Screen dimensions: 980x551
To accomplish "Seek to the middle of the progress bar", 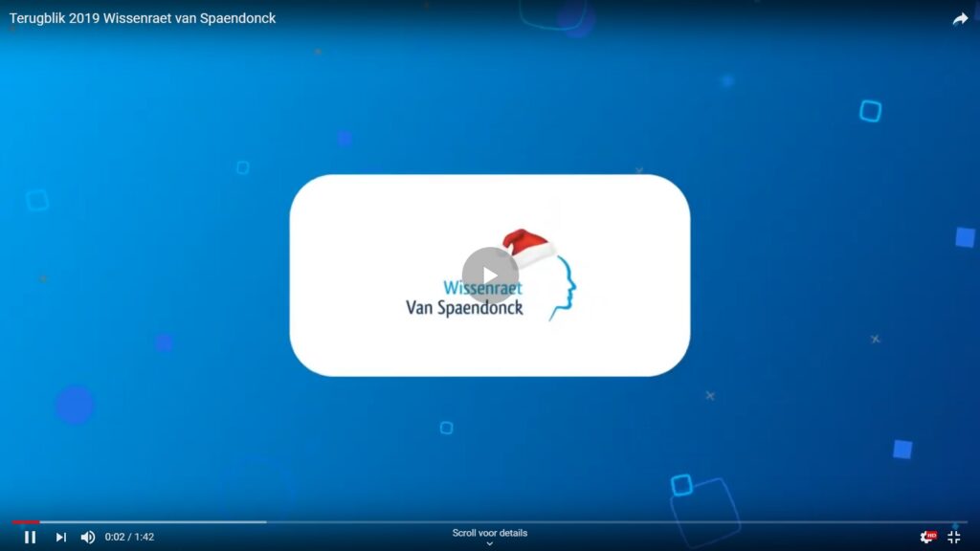I will pyautogui.click(x=490, y=521).
